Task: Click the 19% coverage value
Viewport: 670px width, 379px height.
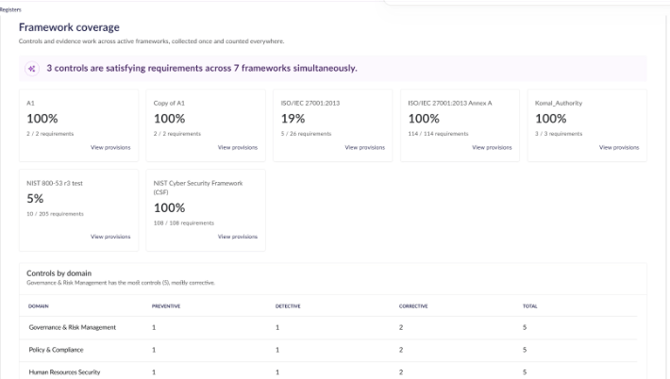Action: (293, 118)
